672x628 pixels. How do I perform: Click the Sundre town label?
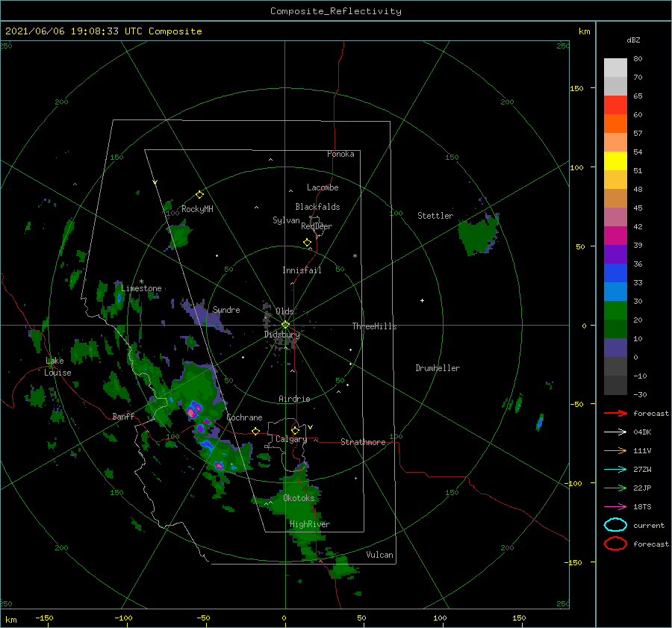click(x=226, y=309)
